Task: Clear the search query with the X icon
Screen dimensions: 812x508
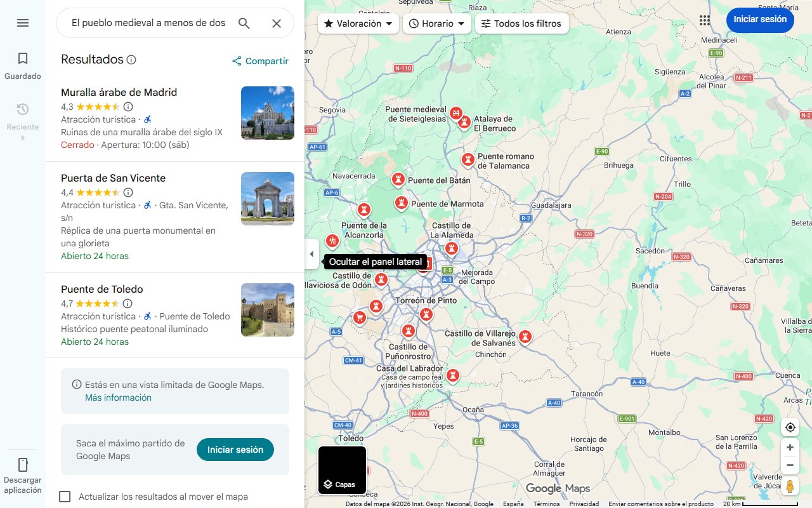Action: click(276, 23)
